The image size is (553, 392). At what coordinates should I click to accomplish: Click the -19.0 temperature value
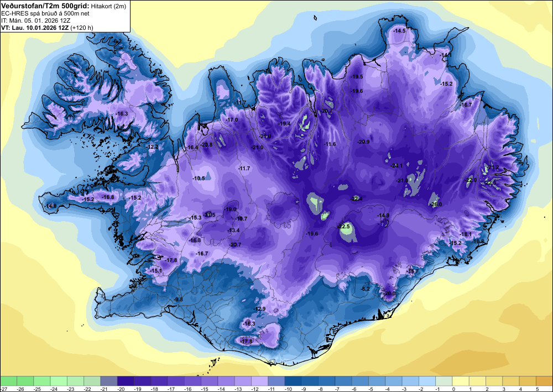[x=230, y=209]
